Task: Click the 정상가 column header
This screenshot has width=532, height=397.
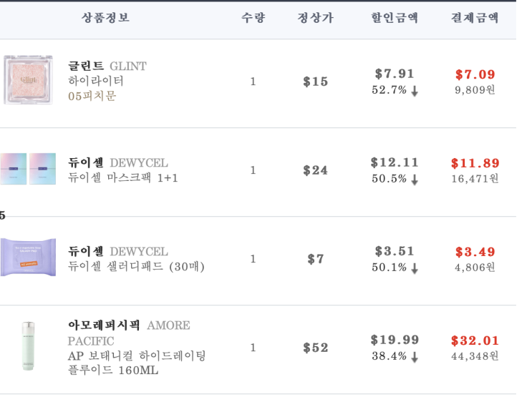Action: click(316, 18)
